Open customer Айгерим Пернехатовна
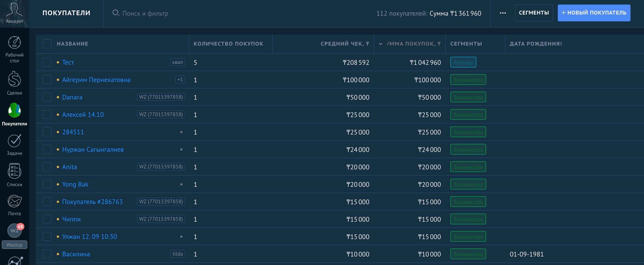The width and height of the screenshot is (644, 265). pos(96,80)
